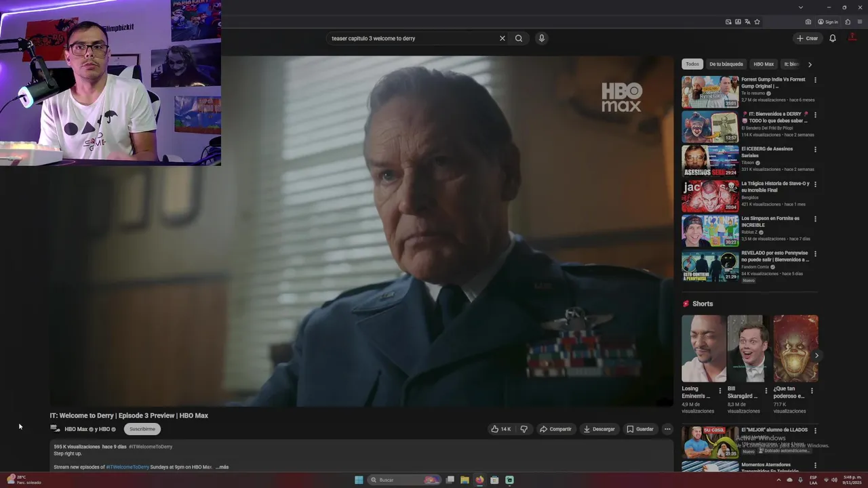868x488 pixels.
Task: Click the volume icon in system tray
Action: coord(834,480)
